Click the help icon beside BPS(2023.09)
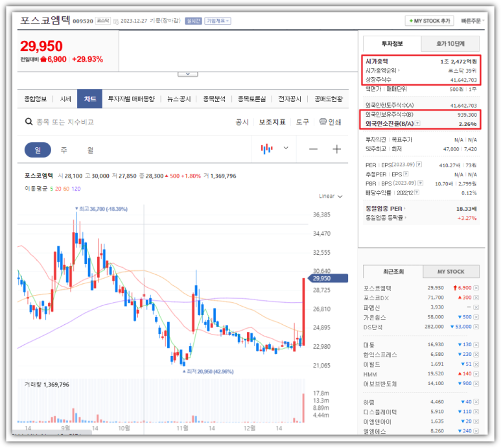 point(421,183)
